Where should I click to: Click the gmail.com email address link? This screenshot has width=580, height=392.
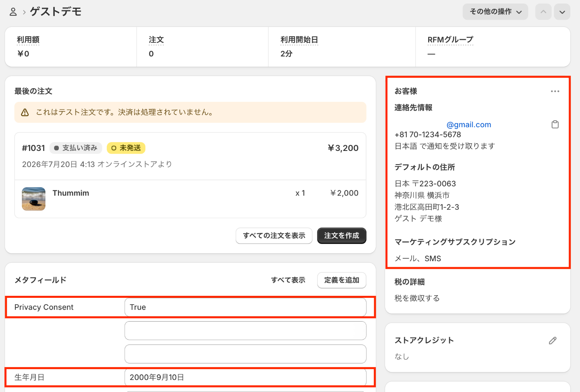tap(469, 124)
